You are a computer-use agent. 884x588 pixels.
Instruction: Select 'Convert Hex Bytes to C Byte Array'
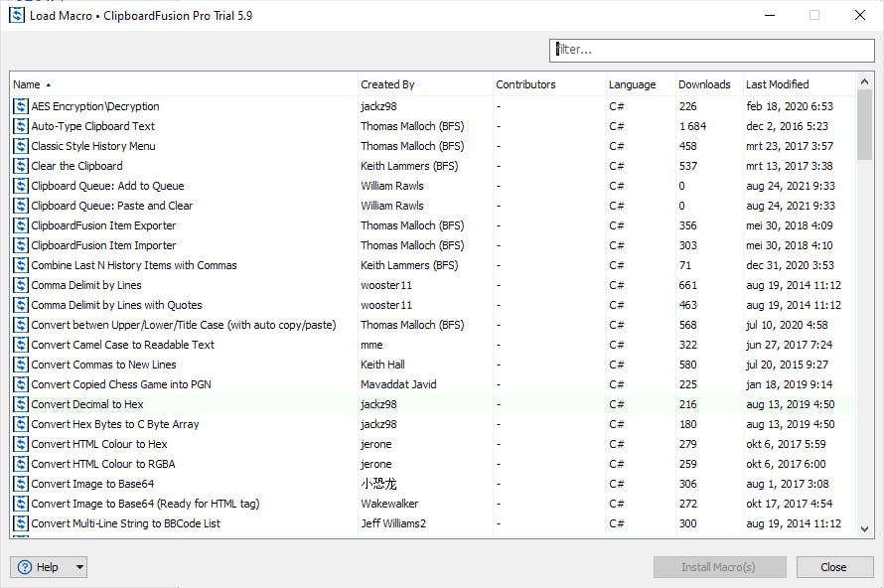point(115,424)
